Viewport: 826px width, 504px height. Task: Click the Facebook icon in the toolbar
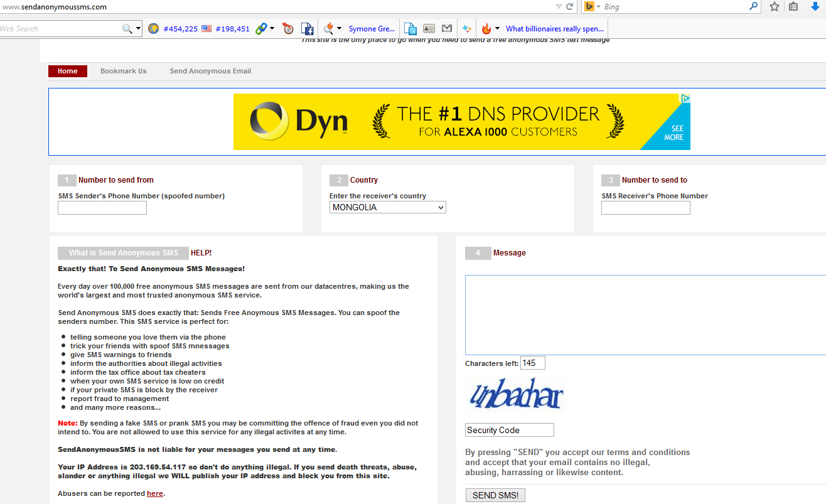(307, 28)
